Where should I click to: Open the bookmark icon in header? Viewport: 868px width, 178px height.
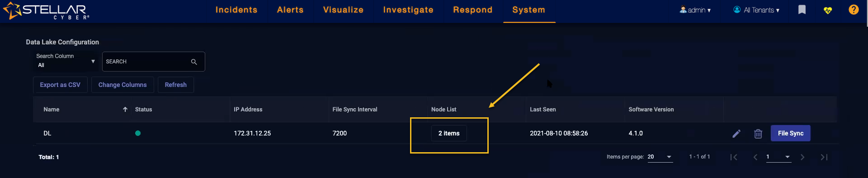coord(802,10)
